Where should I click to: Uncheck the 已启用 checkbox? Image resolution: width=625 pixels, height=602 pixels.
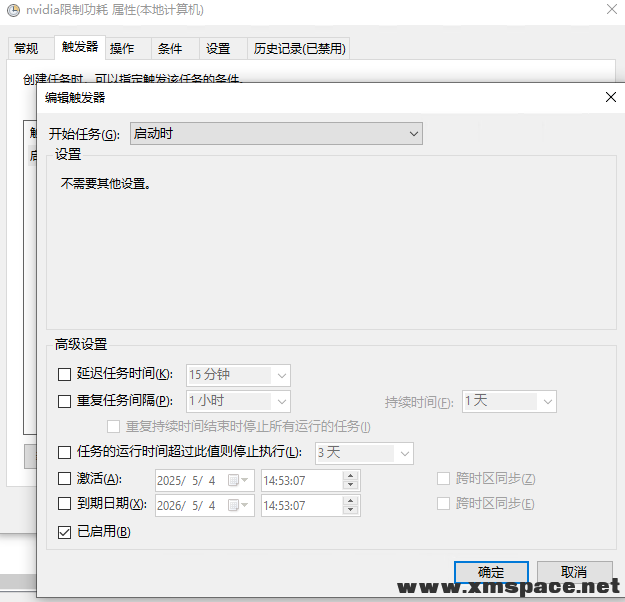click(x=64, y=532)
